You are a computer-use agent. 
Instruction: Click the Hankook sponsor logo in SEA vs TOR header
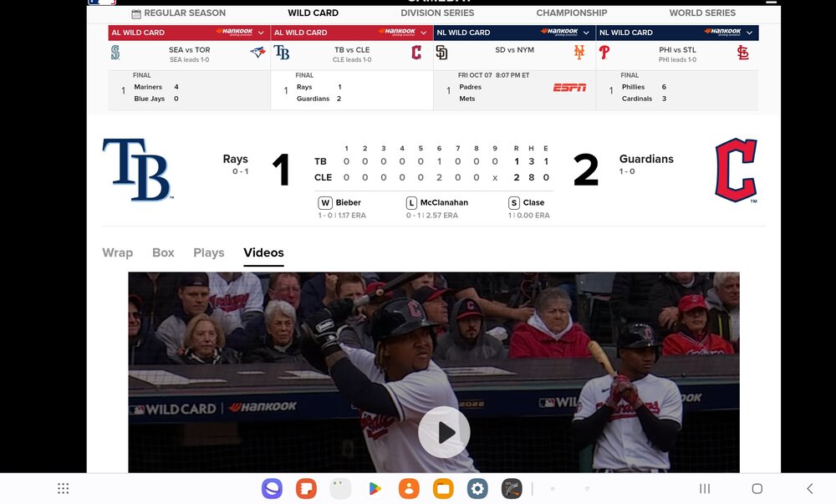pos(234,32)
